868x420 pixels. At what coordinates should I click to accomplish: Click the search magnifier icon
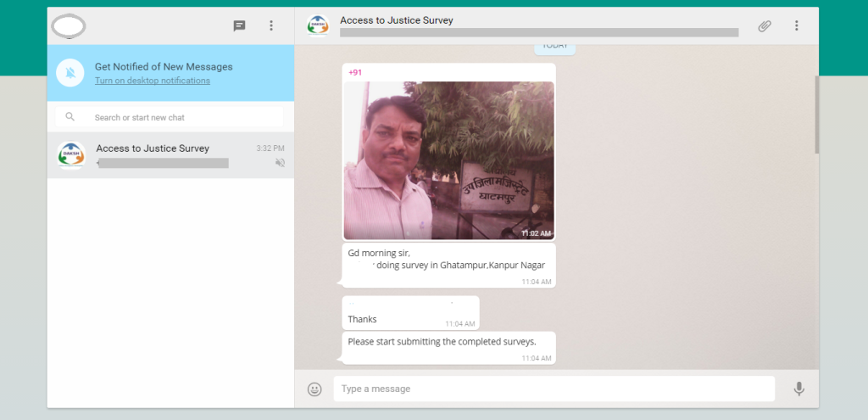(x=70, y=117)
